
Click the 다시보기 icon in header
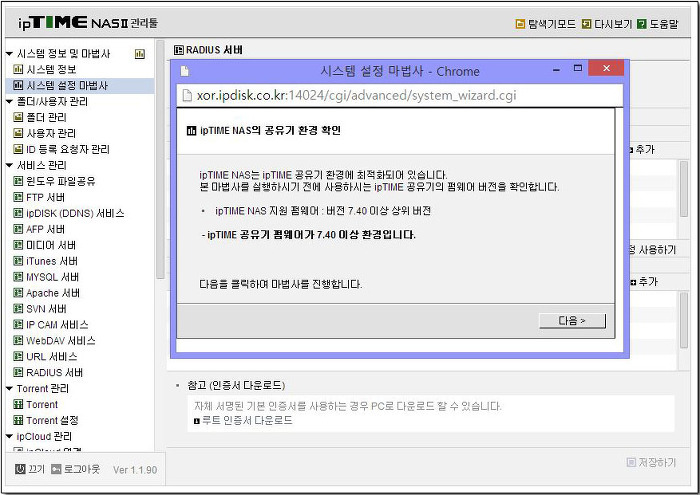coord(587,24)
